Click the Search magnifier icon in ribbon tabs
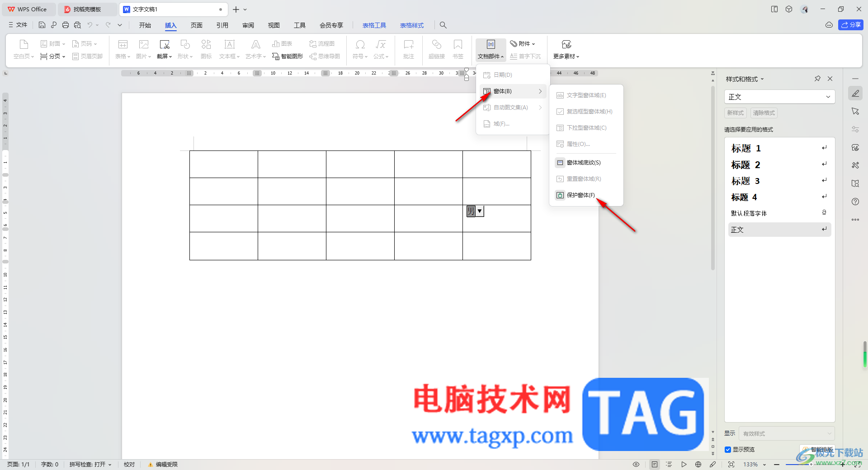The image size is (868, 470). coord(443,25)
